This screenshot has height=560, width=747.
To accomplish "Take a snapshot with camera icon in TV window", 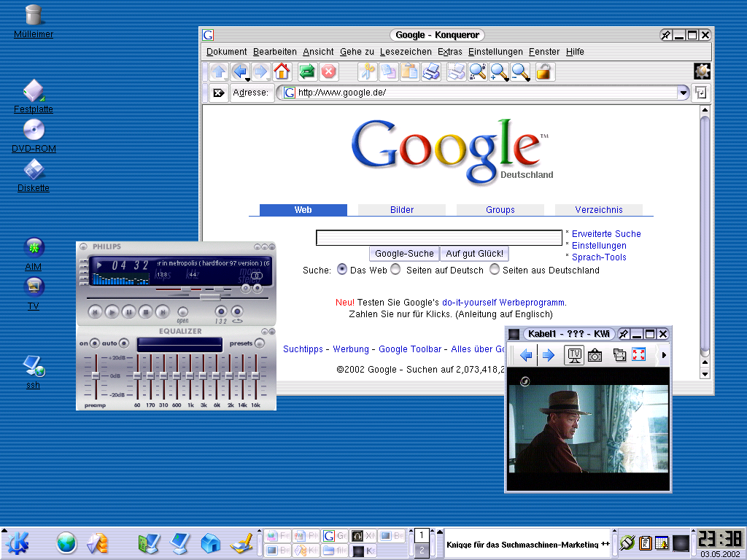I will click(x=595, y=355).
